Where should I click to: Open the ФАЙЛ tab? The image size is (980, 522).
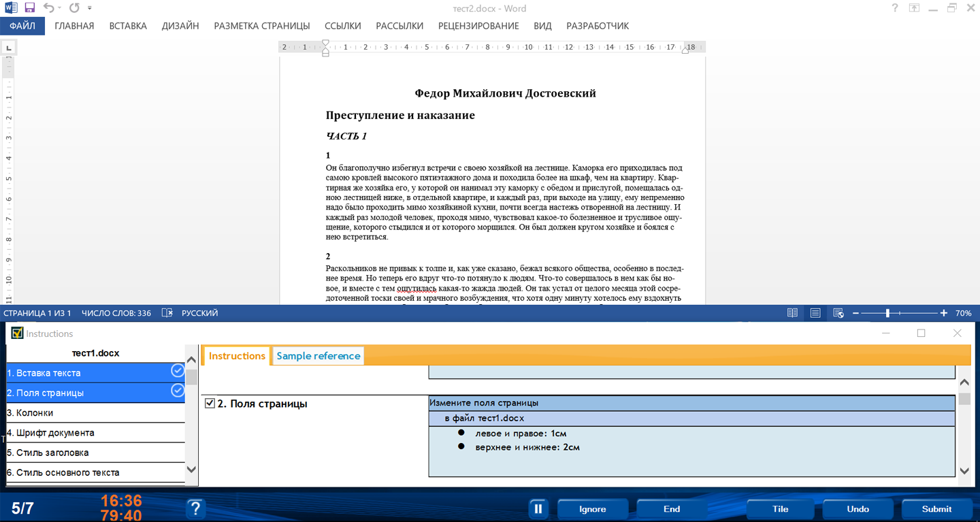click(x=22, y=26)
